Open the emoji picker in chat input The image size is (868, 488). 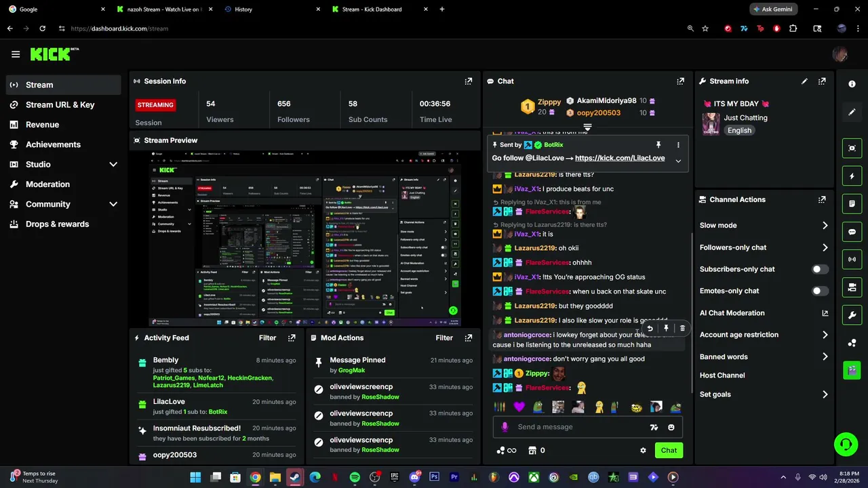pos(671,427)
